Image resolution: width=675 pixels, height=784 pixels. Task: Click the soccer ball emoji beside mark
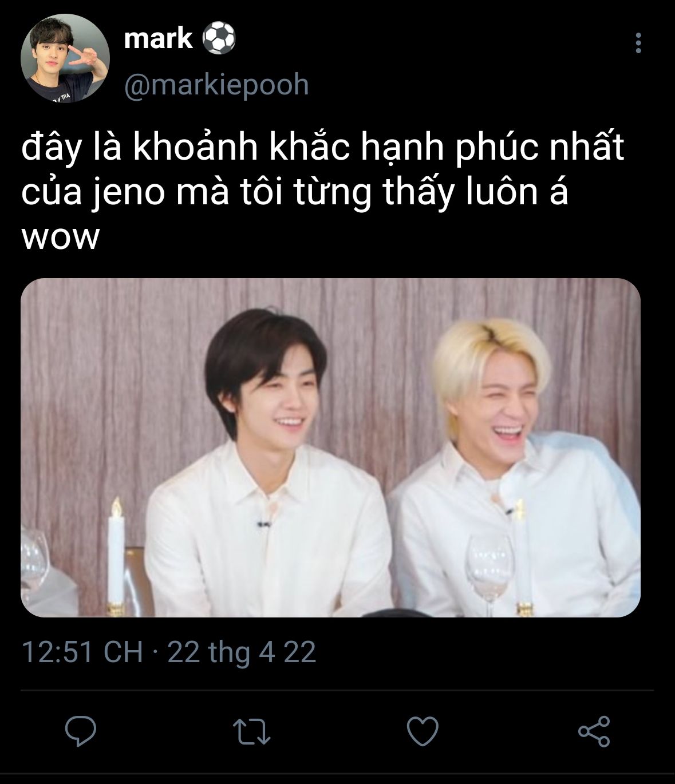[x=219, y=39]
